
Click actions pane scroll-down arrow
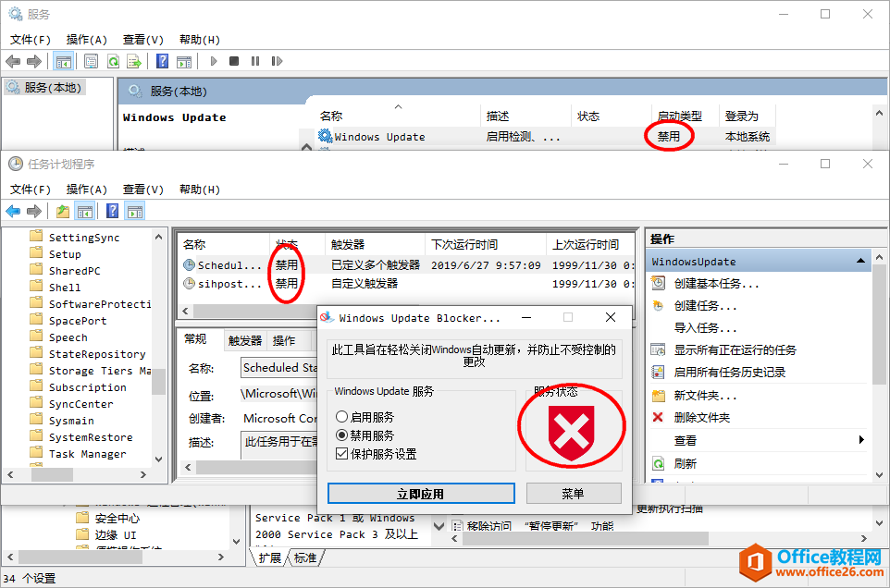(879, 475)
